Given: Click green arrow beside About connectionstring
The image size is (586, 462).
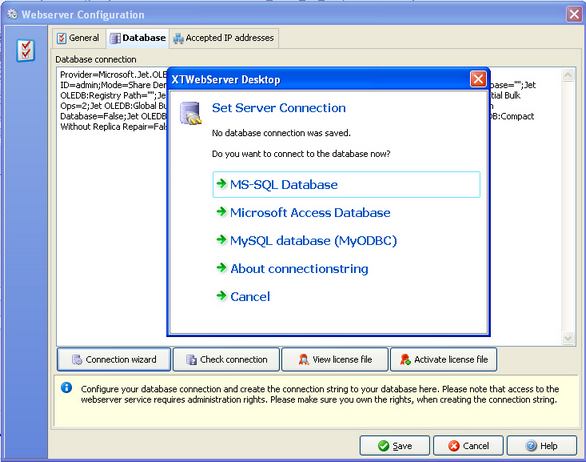Looking at the screenshot, I should (x=221, y=268).
